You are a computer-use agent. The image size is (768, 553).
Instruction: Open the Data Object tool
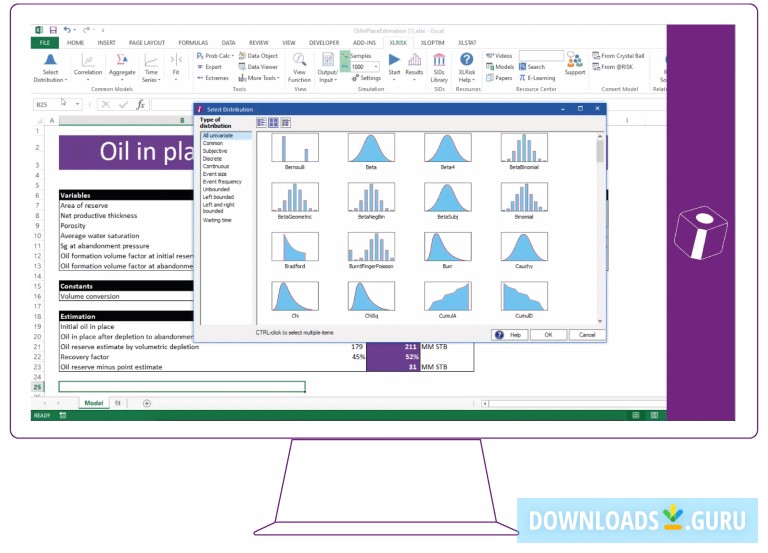[x=258, y=56]
